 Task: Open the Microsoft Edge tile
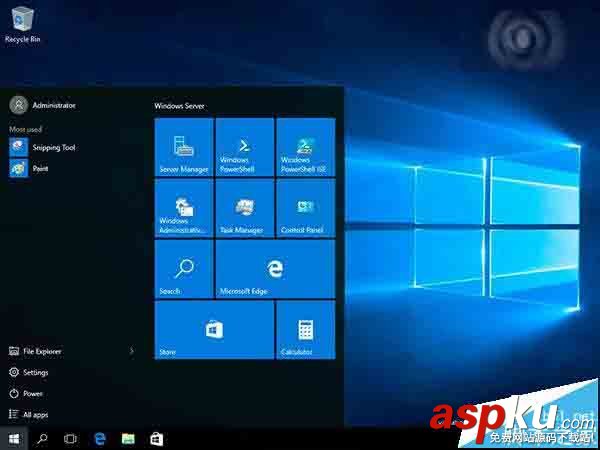coord(276,269)
